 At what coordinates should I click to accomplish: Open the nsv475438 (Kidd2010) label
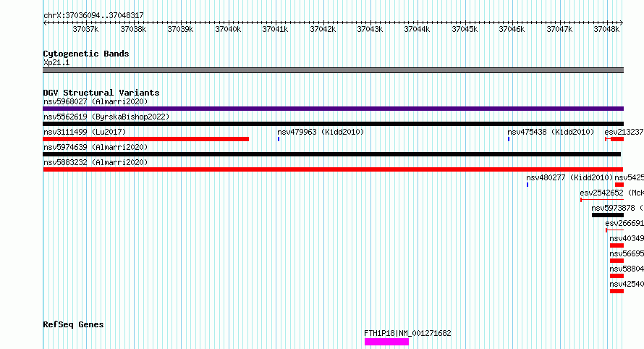(551, 132)
